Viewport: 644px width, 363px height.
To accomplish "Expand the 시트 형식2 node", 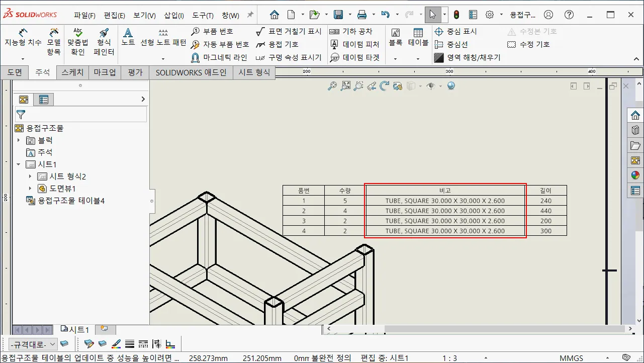I will [30, 176].
